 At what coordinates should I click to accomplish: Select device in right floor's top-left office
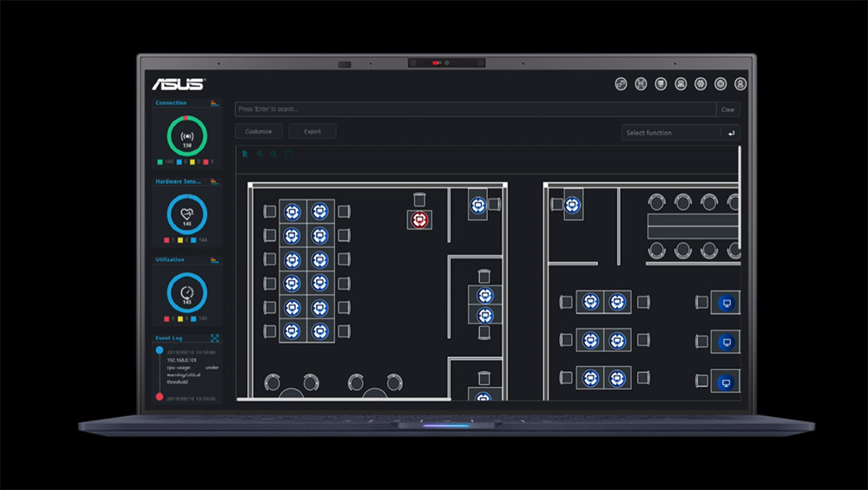pyautogui.click(x=572, y=206)
